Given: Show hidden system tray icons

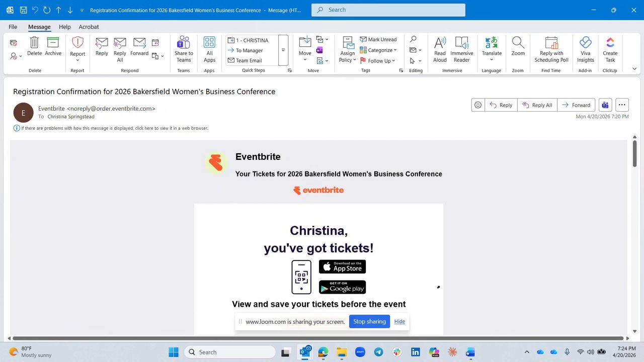Looking at the screenshot, I should 527,352.
